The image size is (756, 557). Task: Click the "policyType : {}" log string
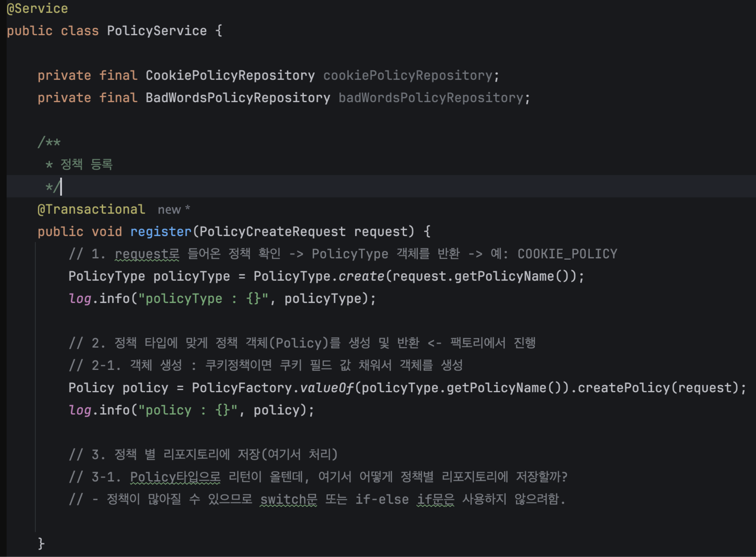(203, 299)
